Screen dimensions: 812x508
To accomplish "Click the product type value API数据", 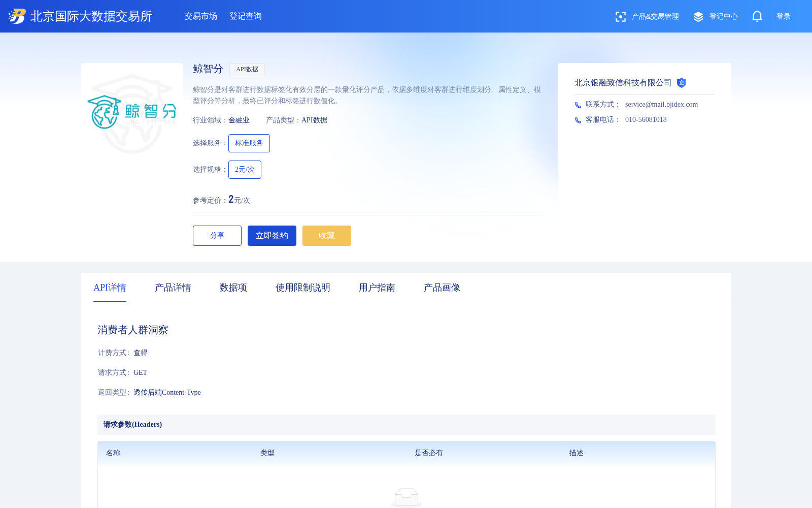I will point(314,120).
